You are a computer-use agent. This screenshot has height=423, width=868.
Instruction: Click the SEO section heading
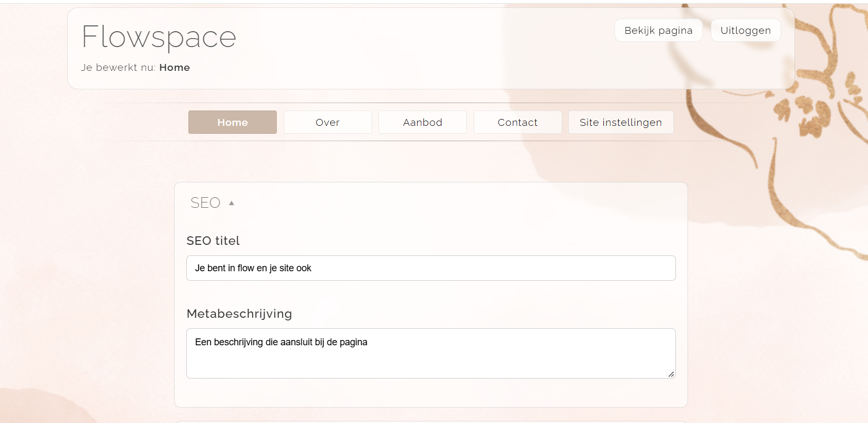(205, 203)
